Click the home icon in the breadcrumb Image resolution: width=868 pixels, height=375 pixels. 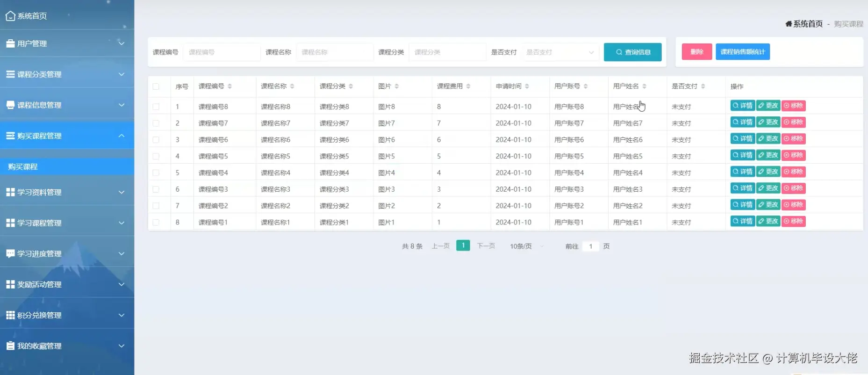tap(789, 24)
